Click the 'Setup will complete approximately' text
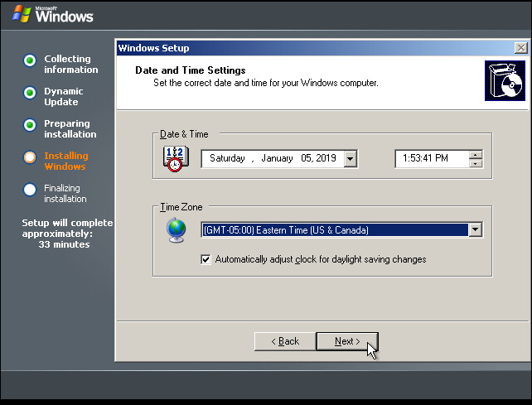Image resolution: width=532 pixels, height=405 pixels. pyautogui.click(x=67, y=228)
